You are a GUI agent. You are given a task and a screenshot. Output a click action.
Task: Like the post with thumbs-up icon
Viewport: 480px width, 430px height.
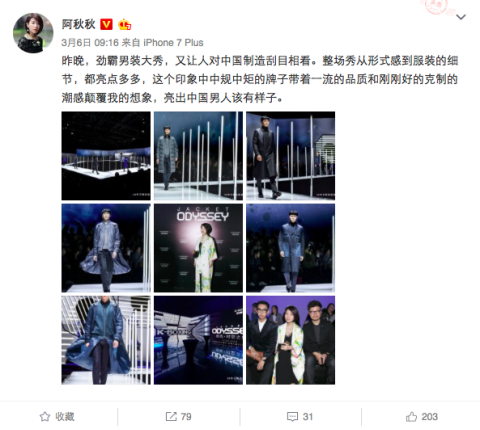click(411, 416)
